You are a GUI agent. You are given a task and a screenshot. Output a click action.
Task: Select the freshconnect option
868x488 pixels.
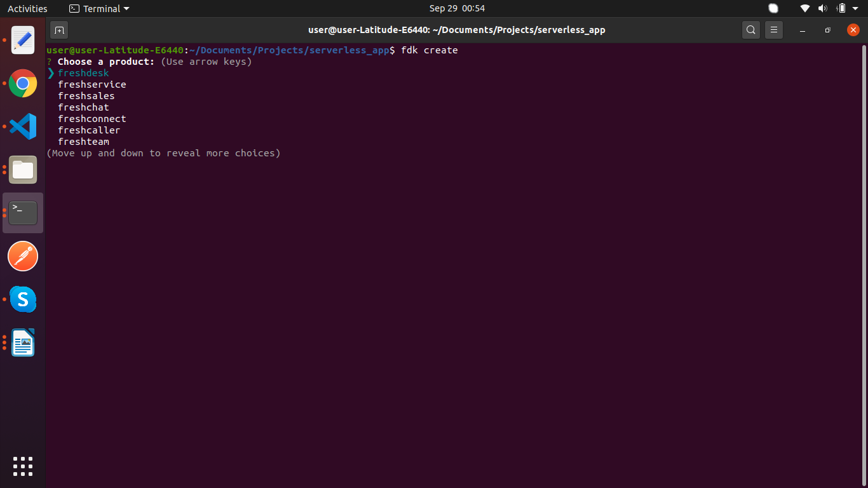click(92, 119)
